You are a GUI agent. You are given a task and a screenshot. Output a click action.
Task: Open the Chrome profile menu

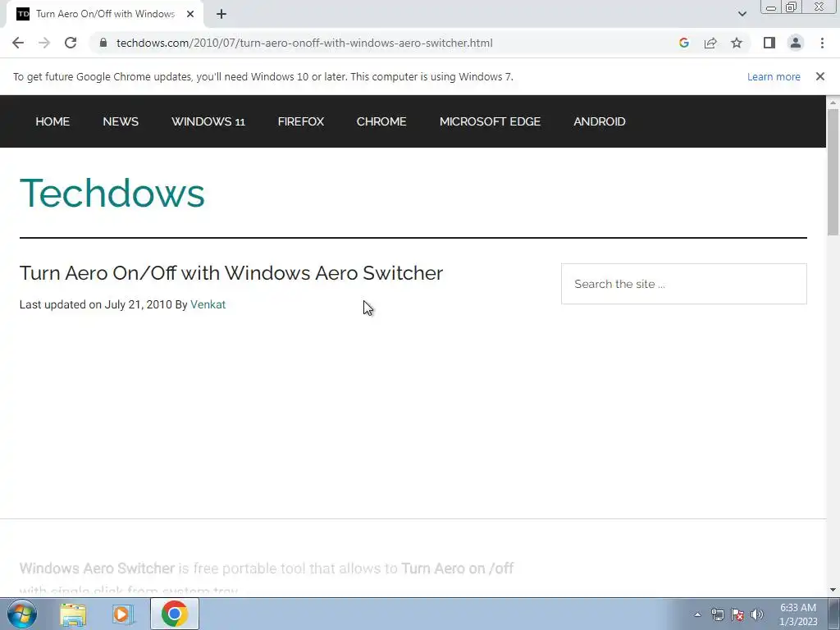796,43
